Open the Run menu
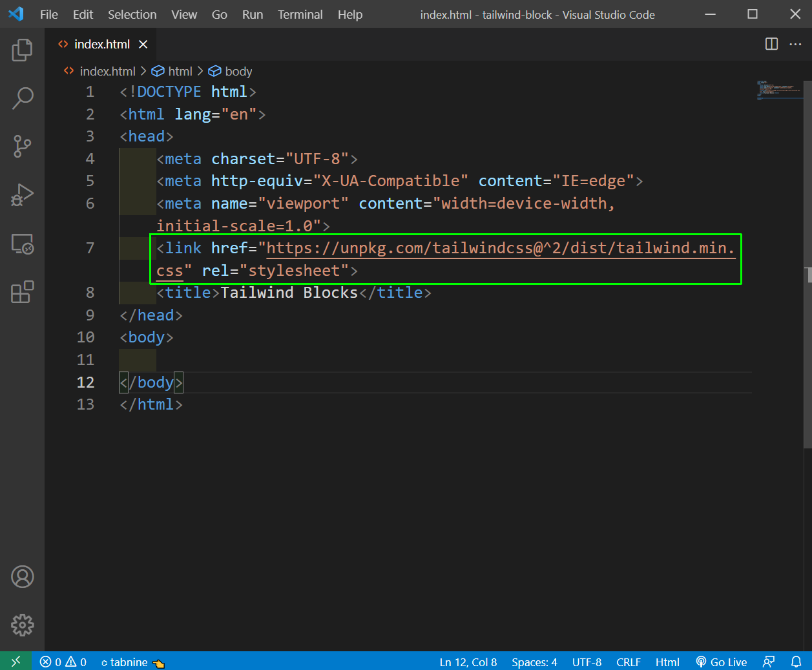Viewport: 812px width, 670px height. pos(253,14)
